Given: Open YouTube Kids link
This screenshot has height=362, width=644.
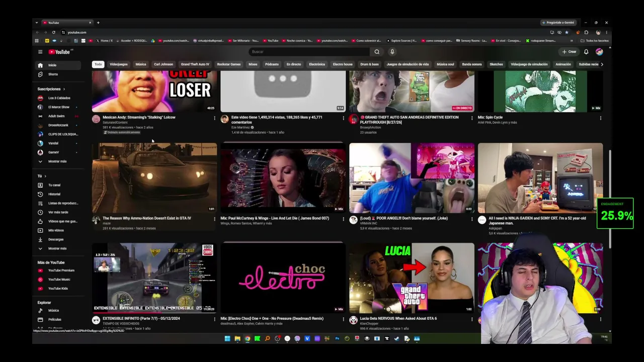Looking at the screenshot, I should click(x=58, y=289).
